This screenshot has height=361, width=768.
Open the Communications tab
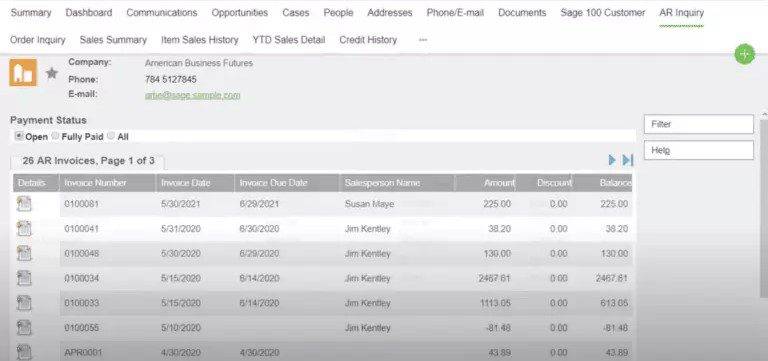point(162,13)
